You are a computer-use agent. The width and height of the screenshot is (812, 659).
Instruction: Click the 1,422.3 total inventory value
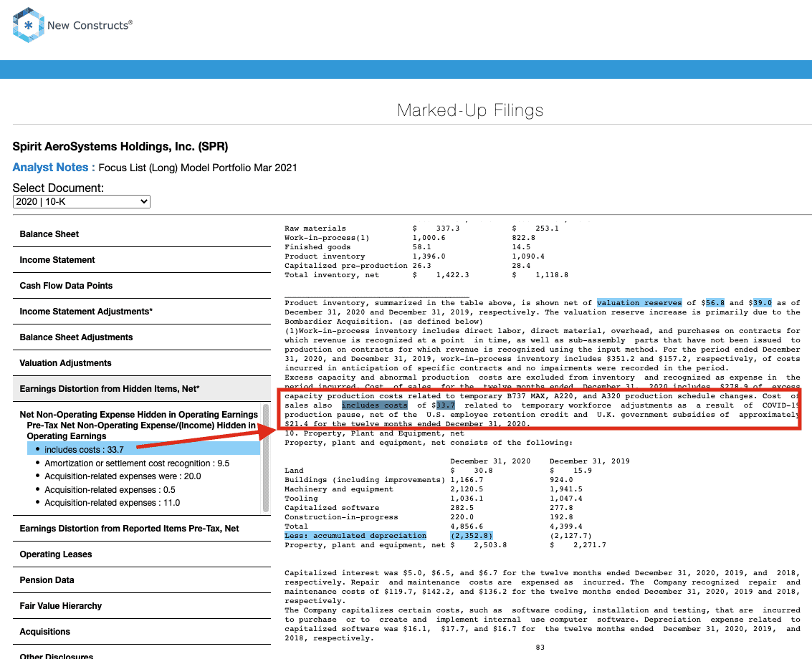[453, 275]
